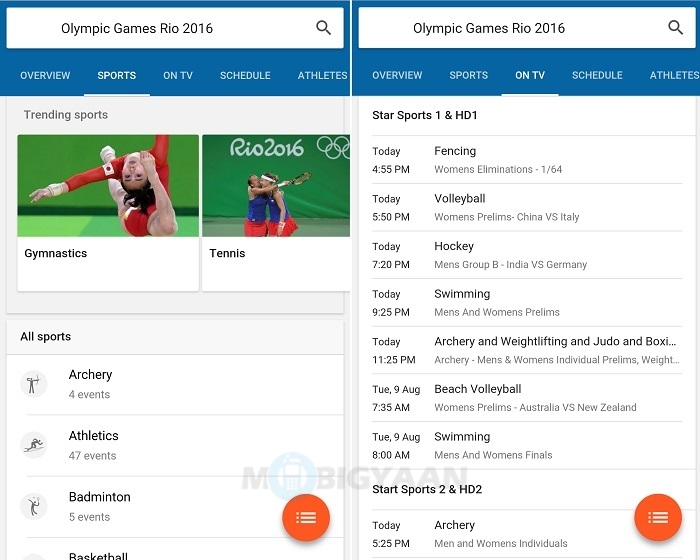Click left search field Olympic Games Rio 2016
This screenshot has height=560, width=700.
pos(175,28)
